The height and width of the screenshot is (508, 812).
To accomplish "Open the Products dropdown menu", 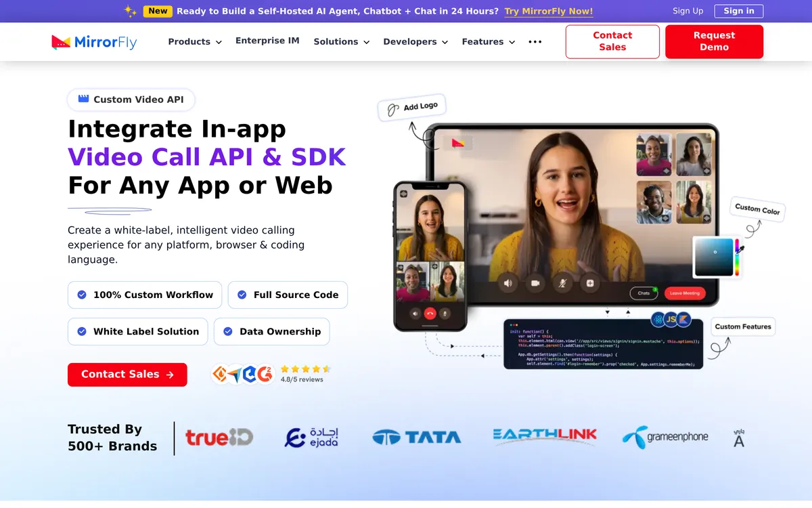I will point(194,41).
